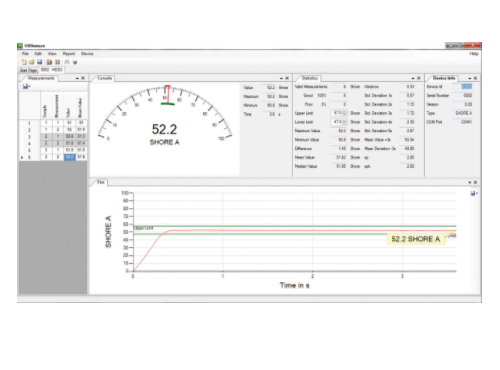Pin the Console panel
This screenshot has width=500, height=370.
(x=281, y=78)
